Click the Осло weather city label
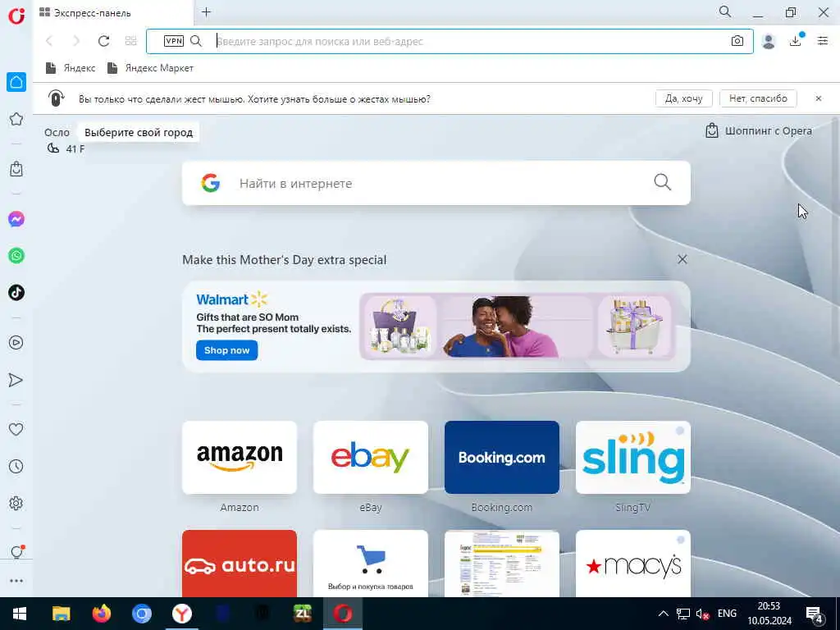The image size is (840, 630). click(x=57, y=132)
